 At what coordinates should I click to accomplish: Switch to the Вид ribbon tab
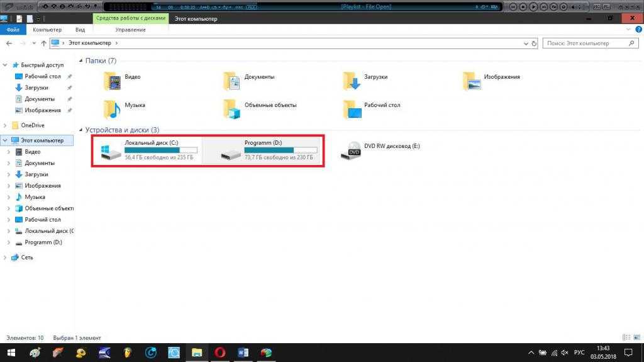[80, 30]
